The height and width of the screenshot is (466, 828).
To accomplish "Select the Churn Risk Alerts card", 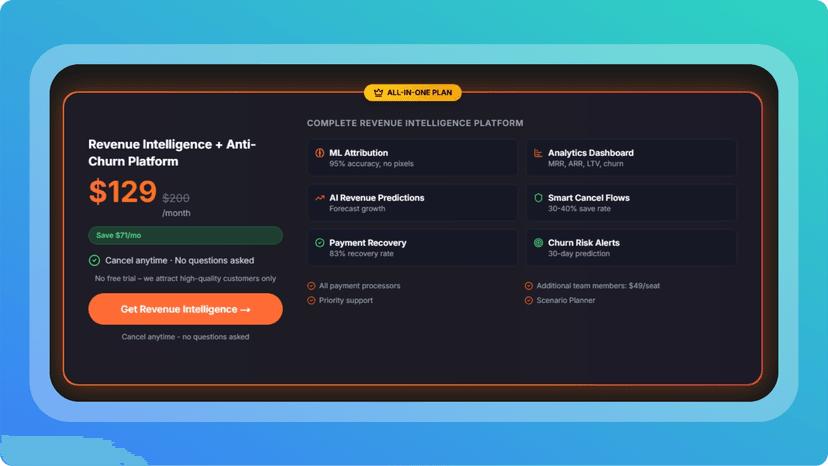I will click(631, 247).
